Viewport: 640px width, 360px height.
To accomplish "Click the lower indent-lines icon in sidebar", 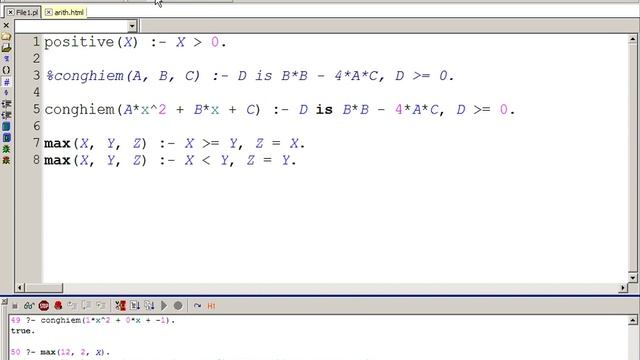I will click(x=6, y=116).
